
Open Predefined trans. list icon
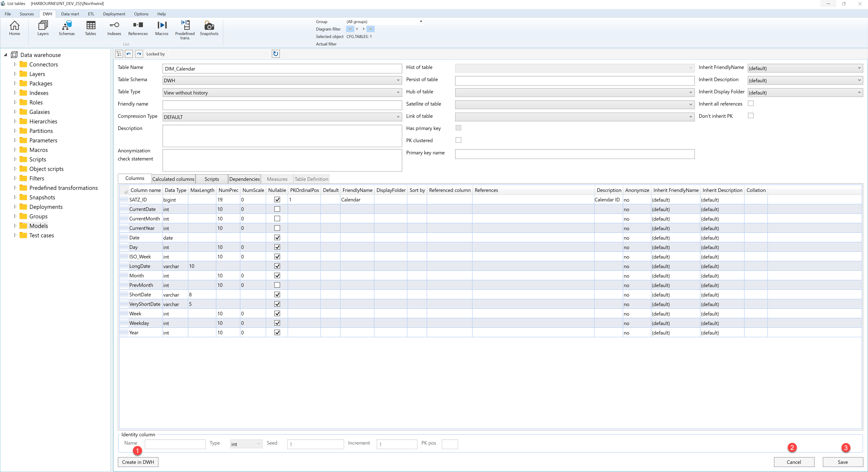[185, 30]
